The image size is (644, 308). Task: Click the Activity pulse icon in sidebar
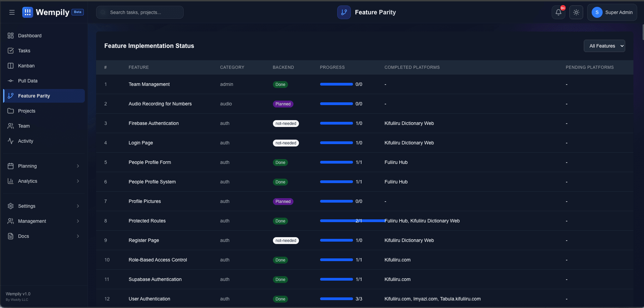[11, 141]
